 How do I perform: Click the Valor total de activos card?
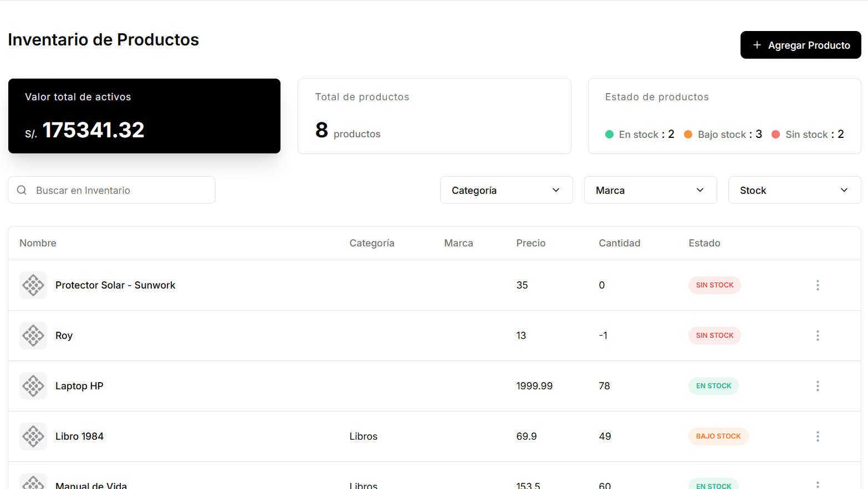(144, 116)
